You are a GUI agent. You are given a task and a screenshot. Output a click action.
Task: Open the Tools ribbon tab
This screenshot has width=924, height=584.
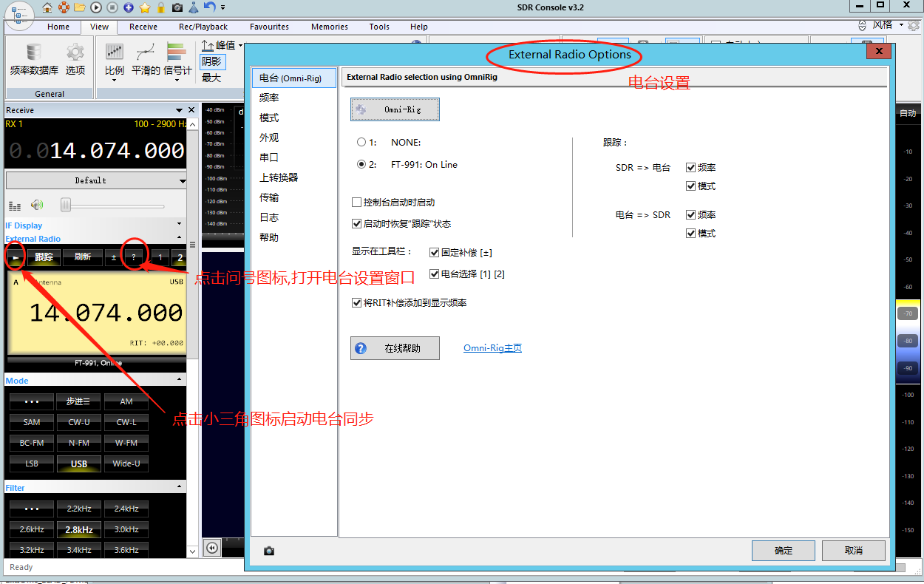[379, 27]
